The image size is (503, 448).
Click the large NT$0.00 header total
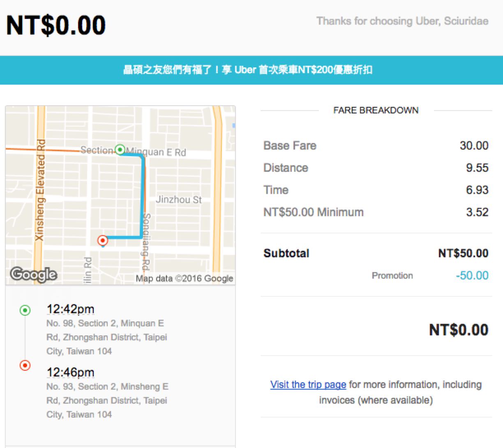[56, 25]
